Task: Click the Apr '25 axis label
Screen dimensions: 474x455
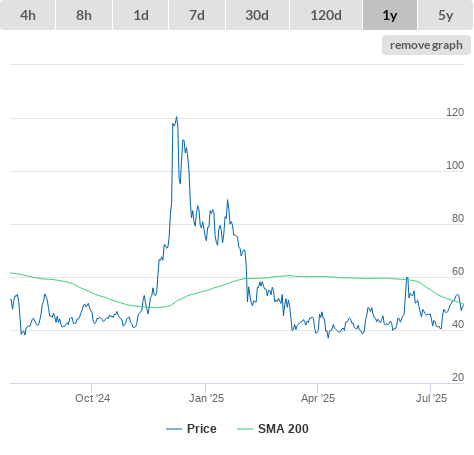Action: pos(318,398)
